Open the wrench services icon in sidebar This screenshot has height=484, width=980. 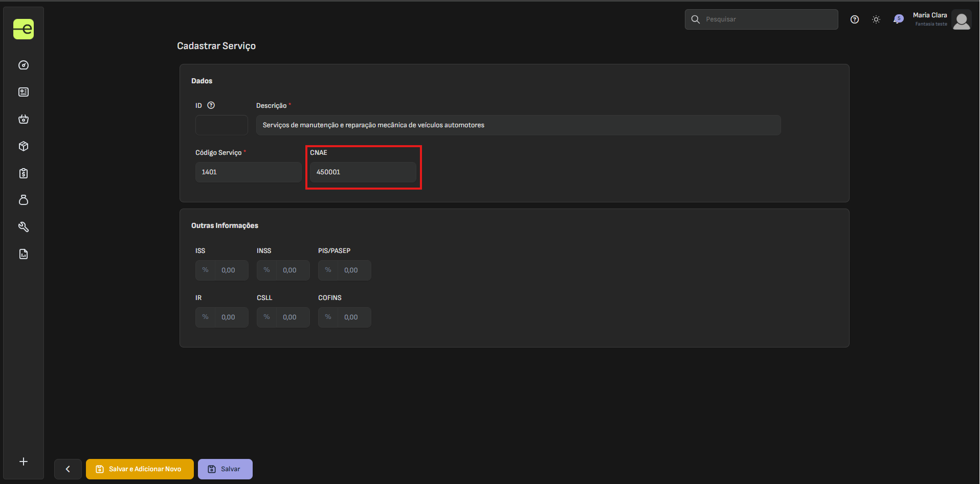coord(24,227)
